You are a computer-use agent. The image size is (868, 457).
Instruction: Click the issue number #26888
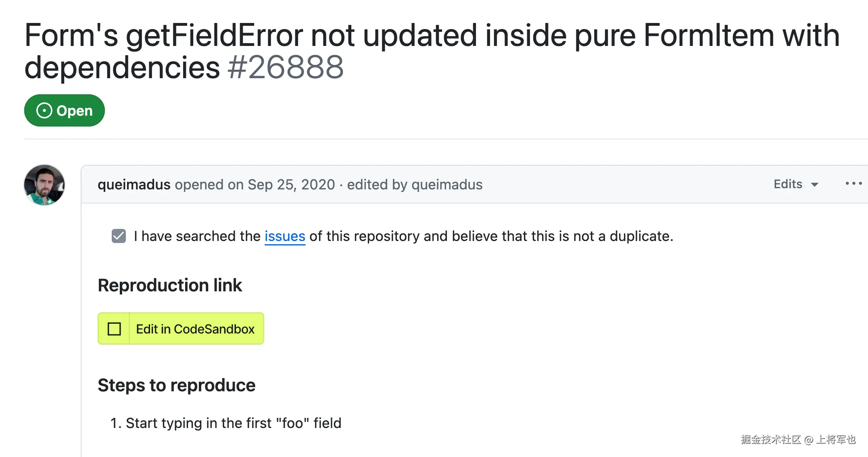pos(286,67)
